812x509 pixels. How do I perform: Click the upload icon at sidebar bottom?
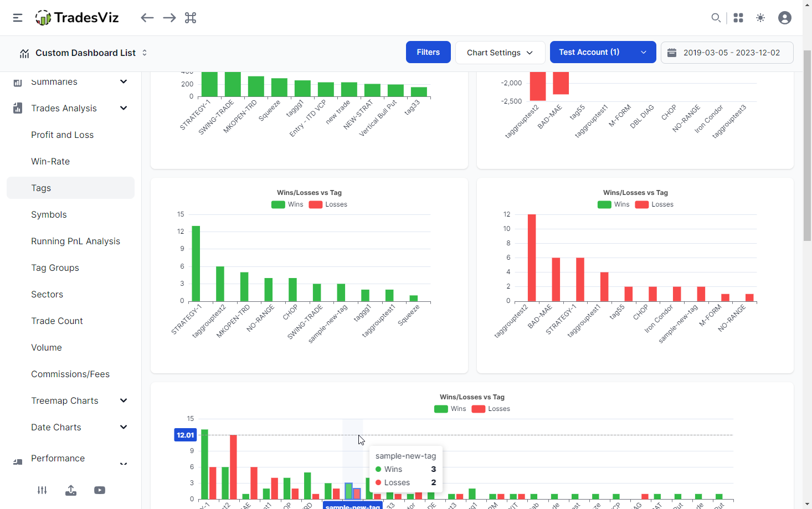tap(71, 490)
